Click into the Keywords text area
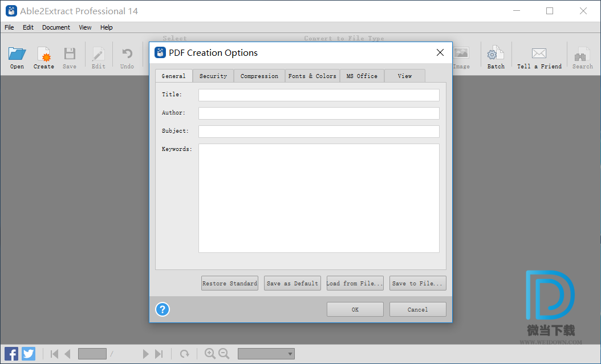 (x=319, y=198)
